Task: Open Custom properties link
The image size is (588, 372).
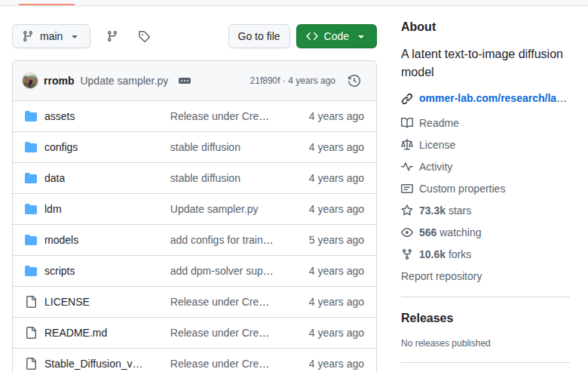Action: tap(462, 189)
